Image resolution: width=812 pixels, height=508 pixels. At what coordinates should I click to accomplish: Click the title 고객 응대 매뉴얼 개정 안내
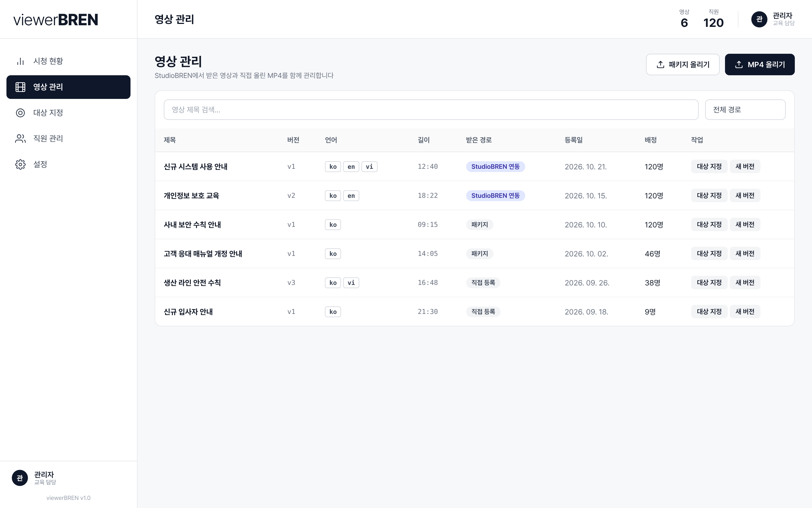pos(203,254)
